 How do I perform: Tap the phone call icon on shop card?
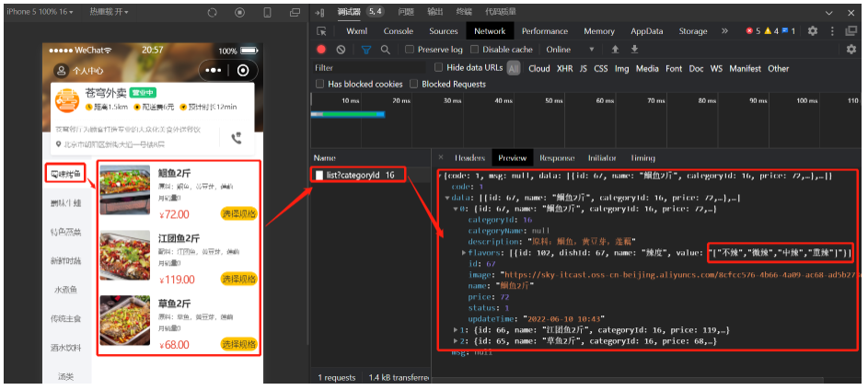237,138
